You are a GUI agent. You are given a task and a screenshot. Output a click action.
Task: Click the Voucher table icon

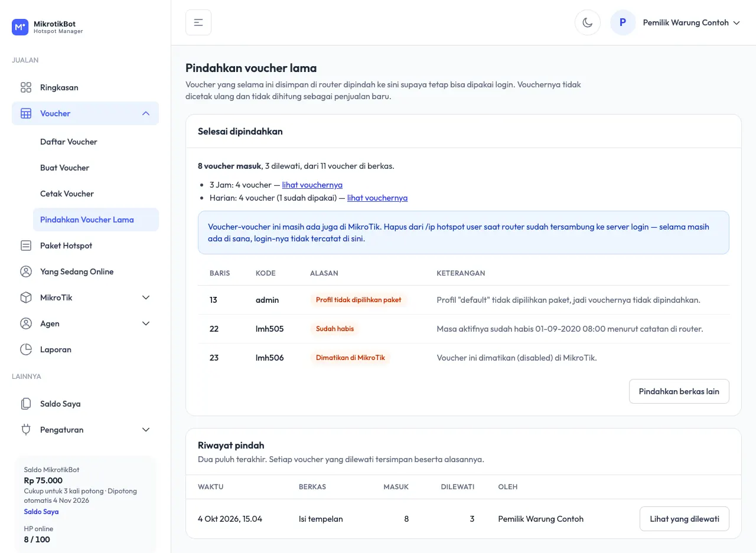pyautogui.click(x=26, y=113)
